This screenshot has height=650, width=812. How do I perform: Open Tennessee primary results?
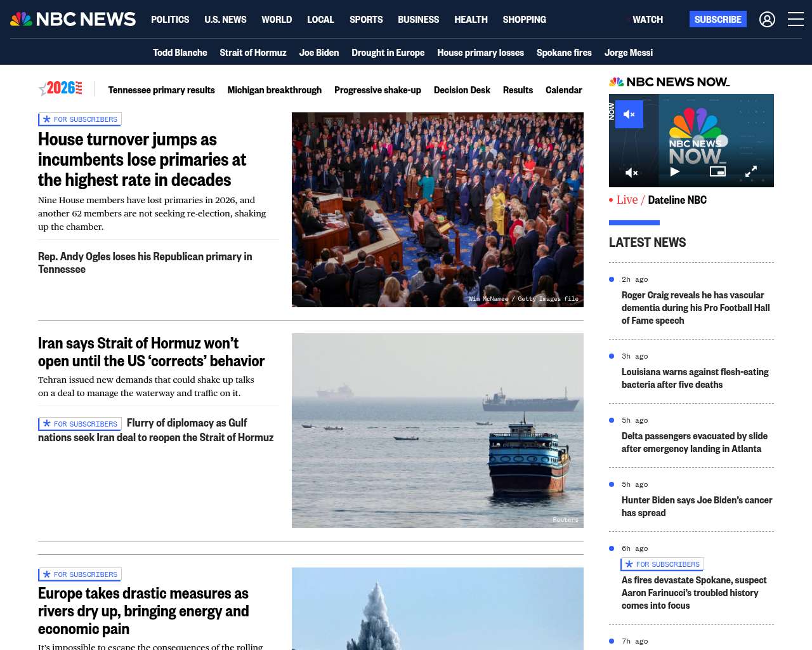point(161,90)
